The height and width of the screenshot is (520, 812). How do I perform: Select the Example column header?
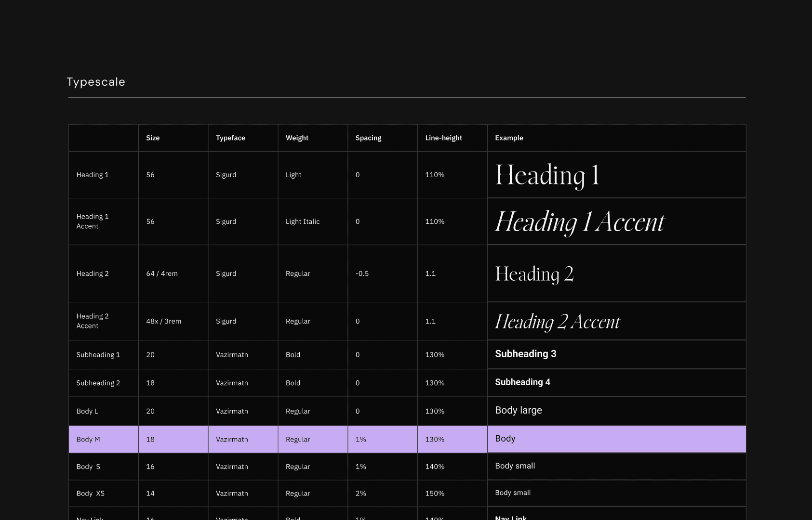509,138
